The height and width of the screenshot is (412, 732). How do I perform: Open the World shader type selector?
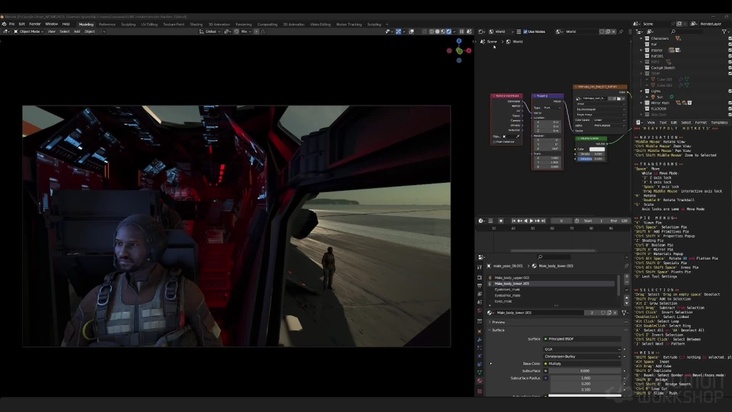(500, 32)
